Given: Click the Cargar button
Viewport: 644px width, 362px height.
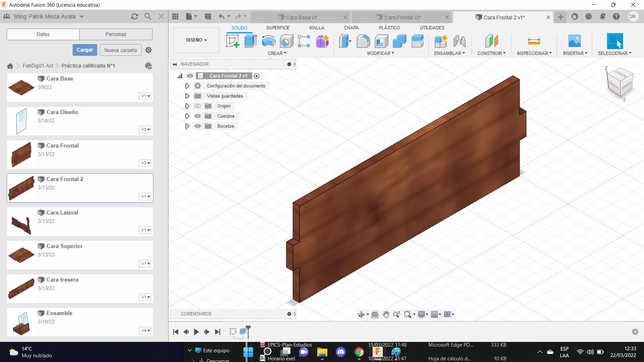Looking at the screenshot, I should 85,50.
